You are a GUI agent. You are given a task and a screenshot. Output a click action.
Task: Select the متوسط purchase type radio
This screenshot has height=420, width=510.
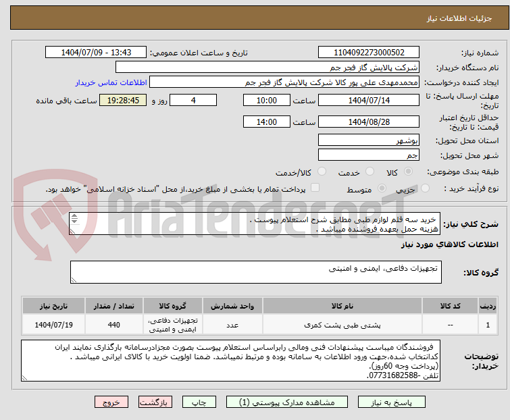(382, 188)
